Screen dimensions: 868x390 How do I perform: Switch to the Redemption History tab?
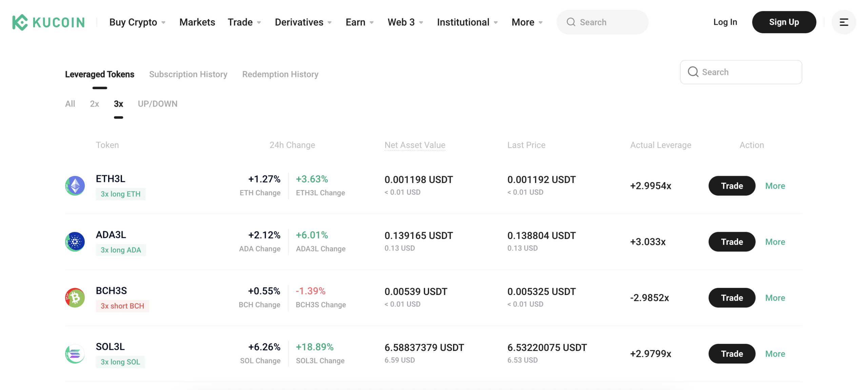click(x=280, y=74)
